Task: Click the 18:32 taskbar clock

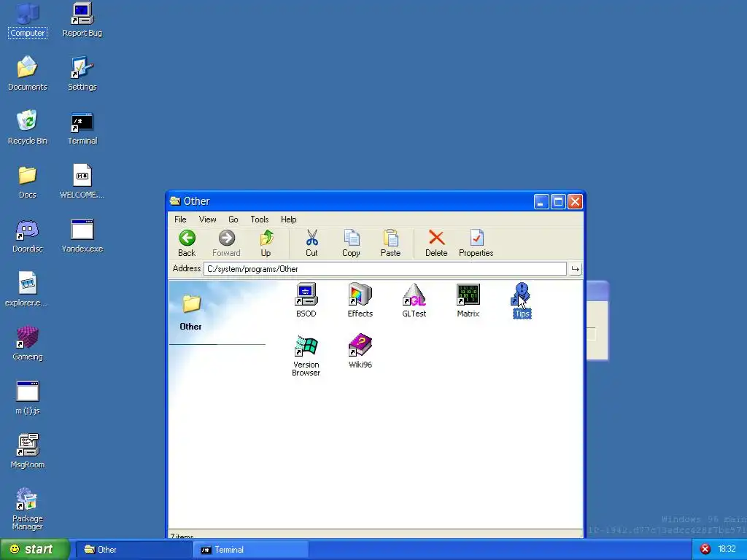Action: pyautogui.click(x=727, y=550)
